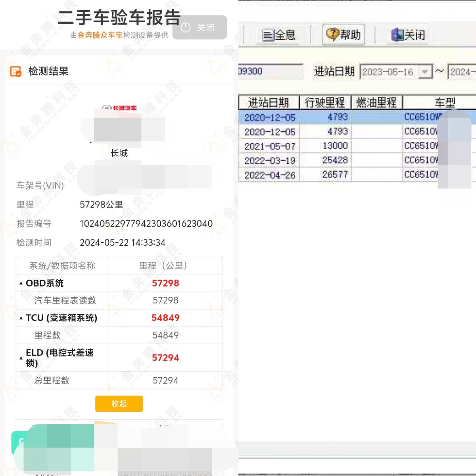Click the report number 1024052297794230360162304​0

(146, 224)
